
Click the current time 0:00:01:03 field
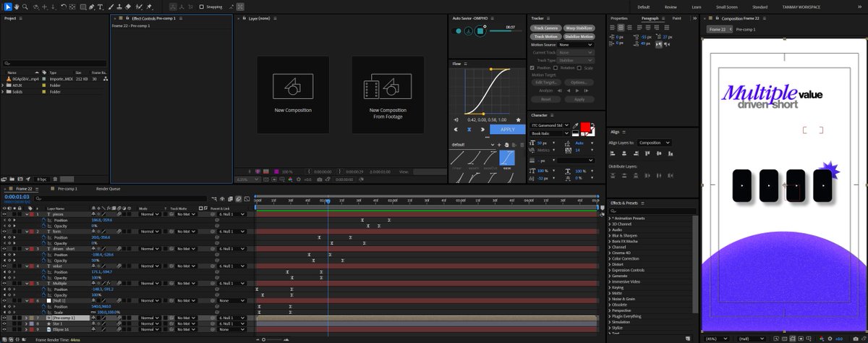coord(17,196)
